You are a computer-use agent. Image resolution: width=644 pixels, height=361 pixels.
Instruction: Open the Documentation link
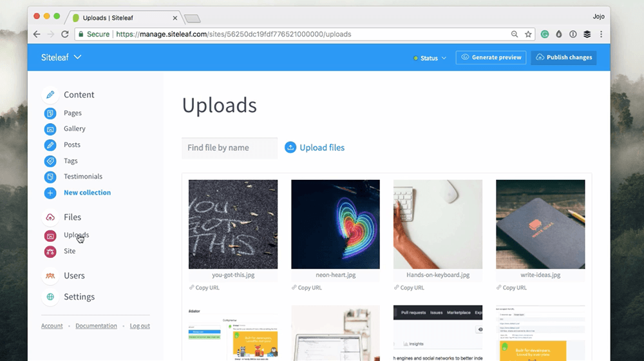pos(96,326)
